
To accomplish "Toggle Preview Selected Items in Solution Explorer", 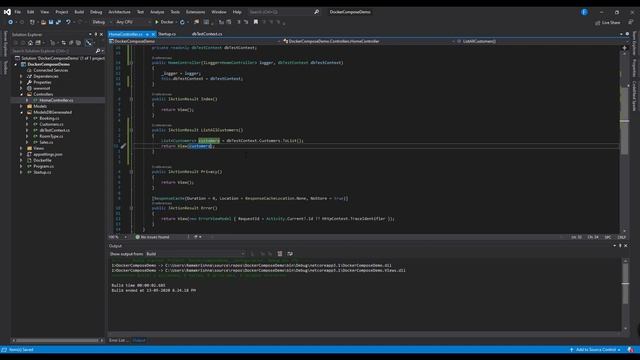I will 89,42.
